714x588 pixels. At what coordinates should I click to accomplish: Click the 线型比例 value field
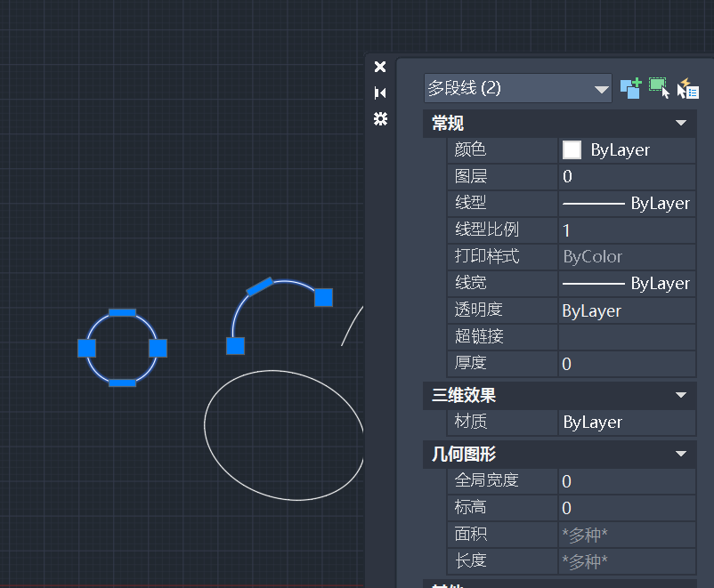click(627, 230)
